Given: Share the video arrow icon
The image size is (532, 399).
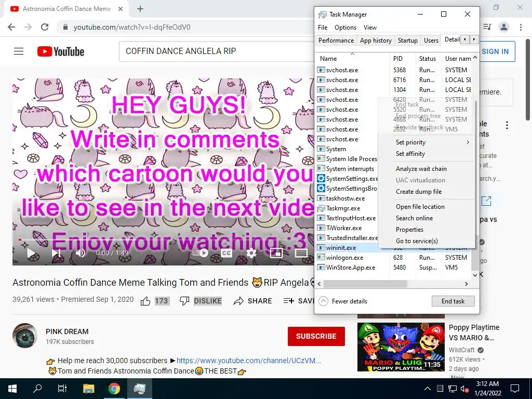Looking at the screenshot, I should [x=238, y=301].
